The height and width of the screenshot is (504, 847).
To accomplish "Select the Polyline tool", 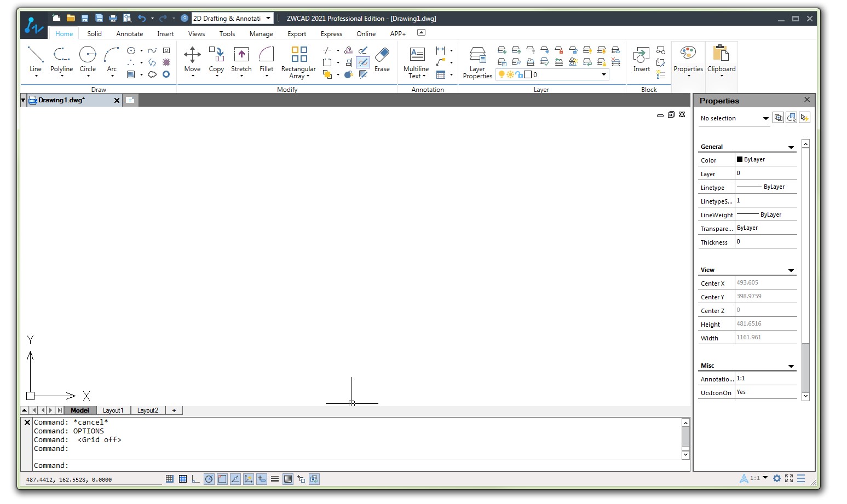I will [x=61, y=59].
